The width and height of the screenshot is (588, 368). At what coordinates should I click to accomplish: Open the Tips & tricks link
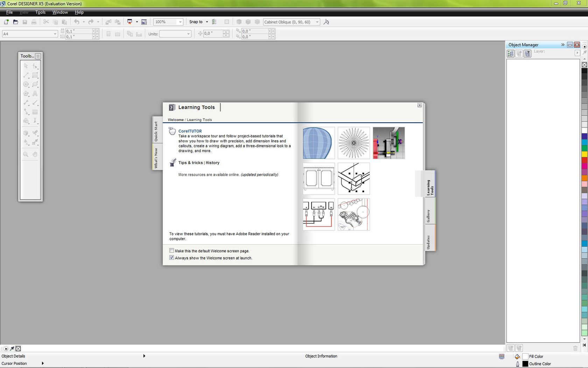[x=190, y=163]
